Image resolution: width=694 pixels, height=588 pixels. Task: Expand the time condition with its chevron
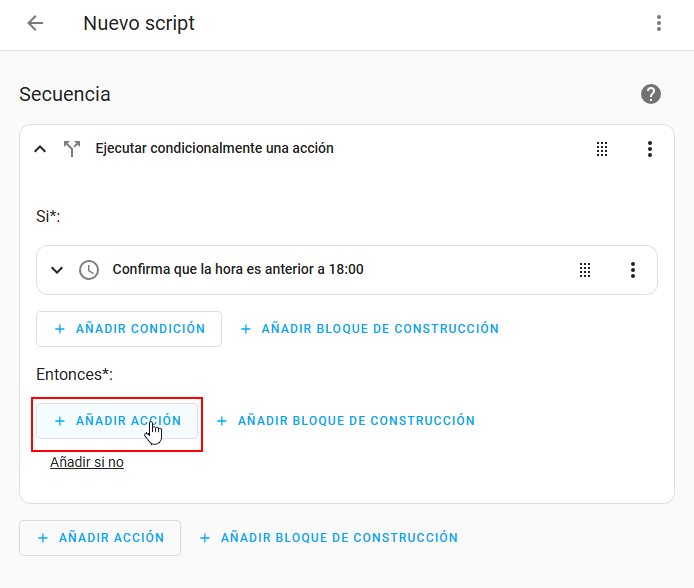57,270
